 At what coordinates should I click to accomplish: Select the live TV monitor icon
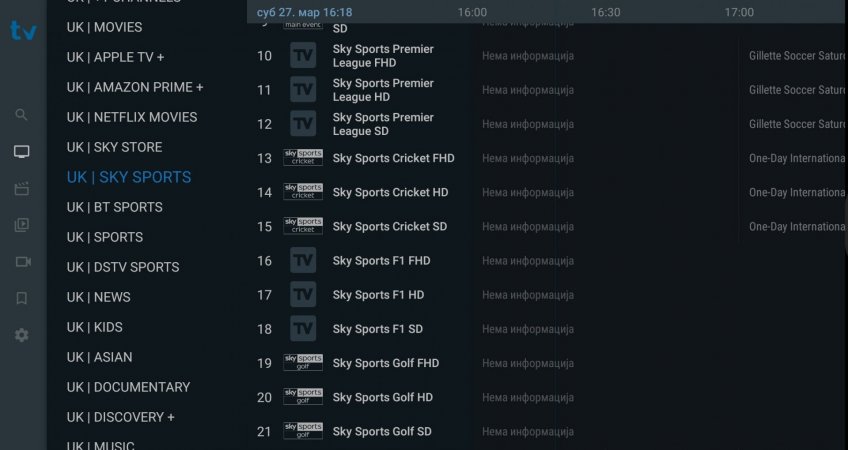coord(22,152)
